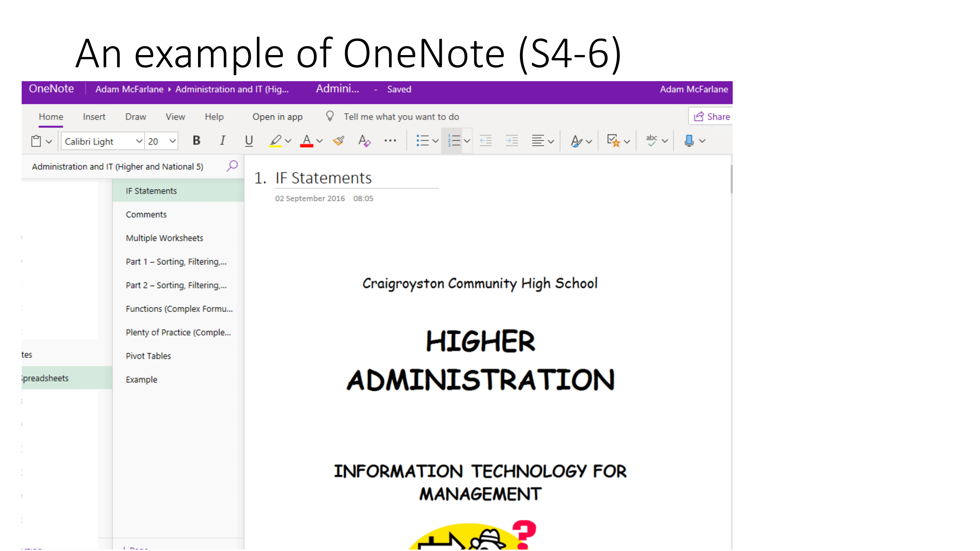Open the Pivot Tables page

pos(148,356)
